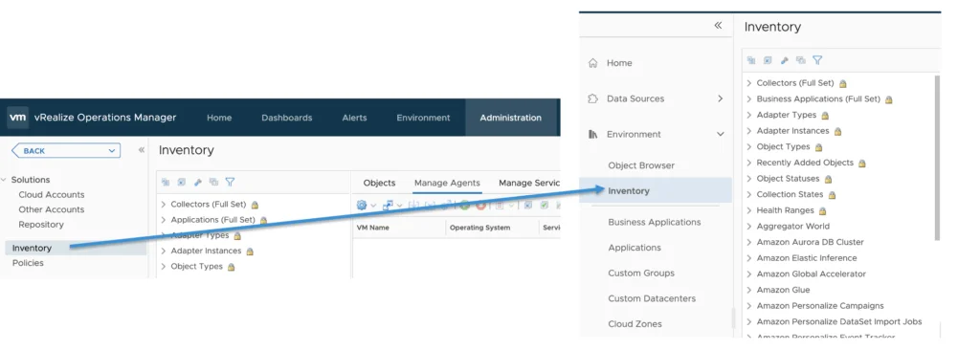980x350 pixels.
Task: Click the lock icon beside Health Ranges
Action: 822,211
